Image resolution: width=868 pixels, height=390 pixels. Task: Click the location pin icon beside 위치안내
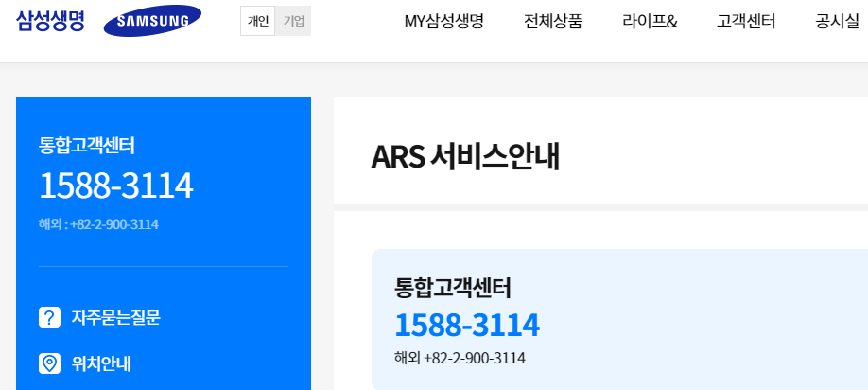click(49, 363)
